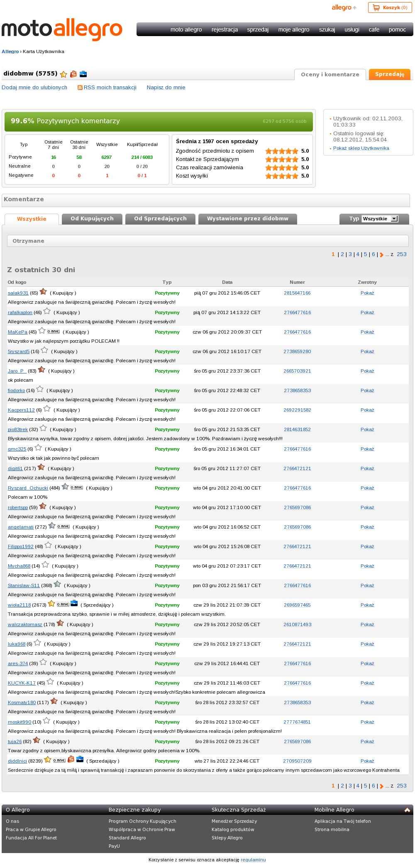Open the 'moje allegro' menu item
The image size is (415, 868).
294,29
